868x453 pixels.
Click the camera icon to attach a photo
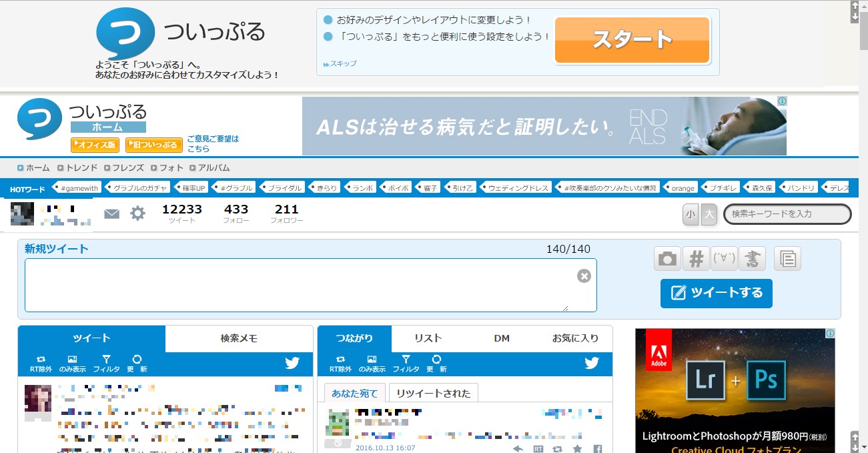pyautogui.click(x=667, y=259)
